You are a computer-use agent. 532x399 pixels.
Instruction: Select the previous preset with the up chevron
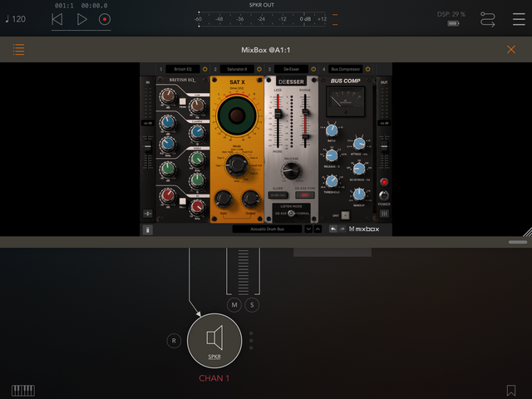click(318, 229)
